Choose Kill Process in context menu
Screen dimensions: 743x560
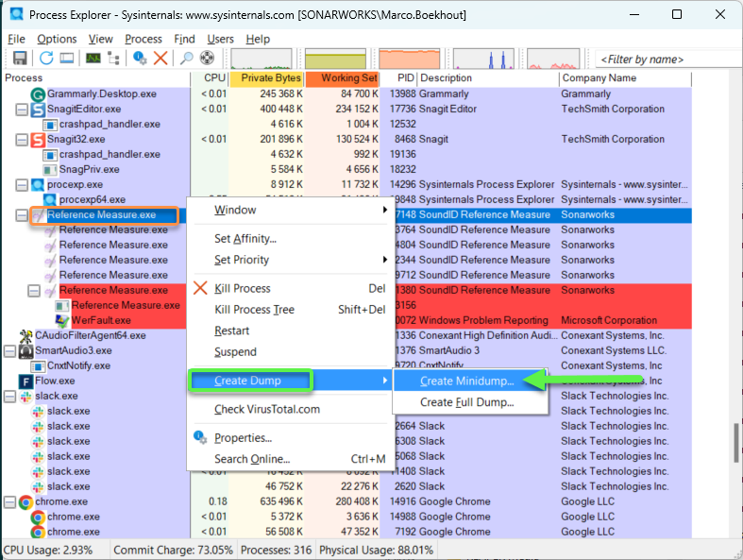point(291,288)
